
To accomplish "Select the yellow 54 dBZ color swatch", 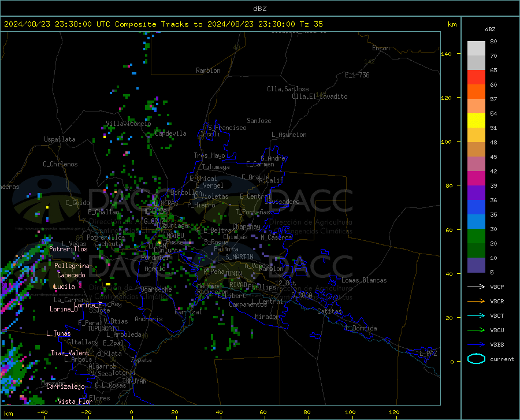I will (x=476, y=121).
